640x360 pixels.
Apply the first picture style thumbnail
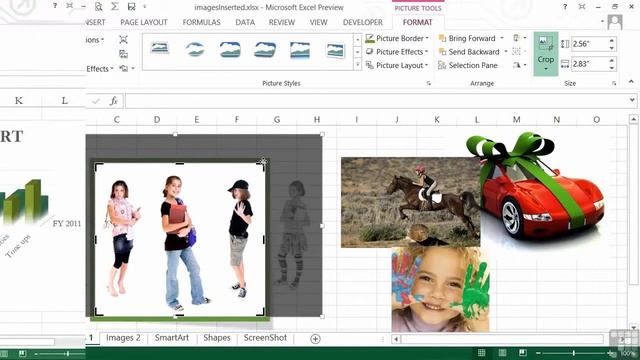[x=160, y=48]
